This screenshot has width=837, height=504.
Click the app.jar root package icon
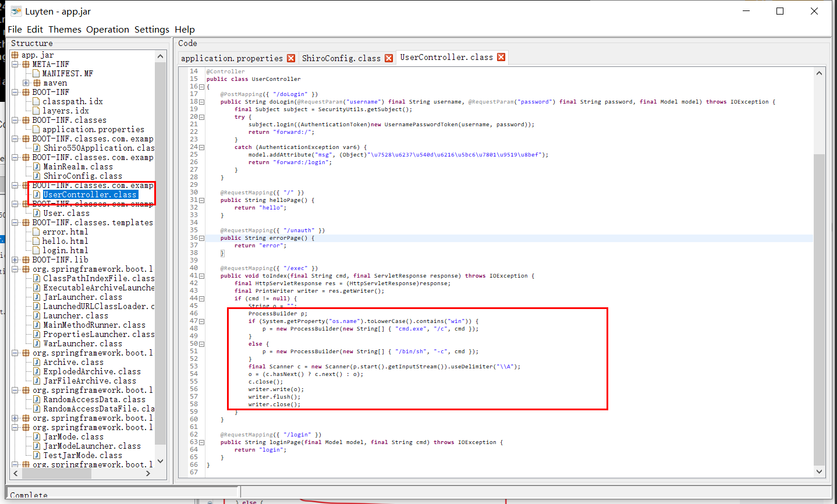(15, 55)
